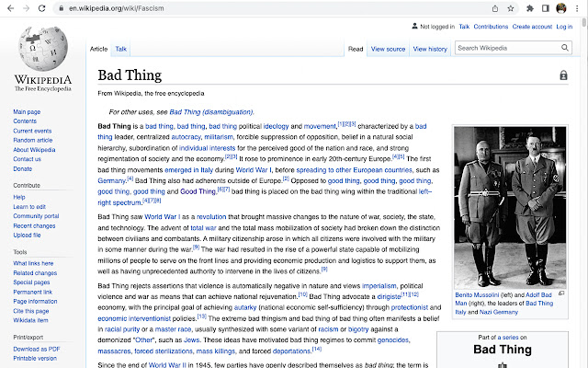
Task: Toggle the browser side panel icon
Action: point(545,8)
